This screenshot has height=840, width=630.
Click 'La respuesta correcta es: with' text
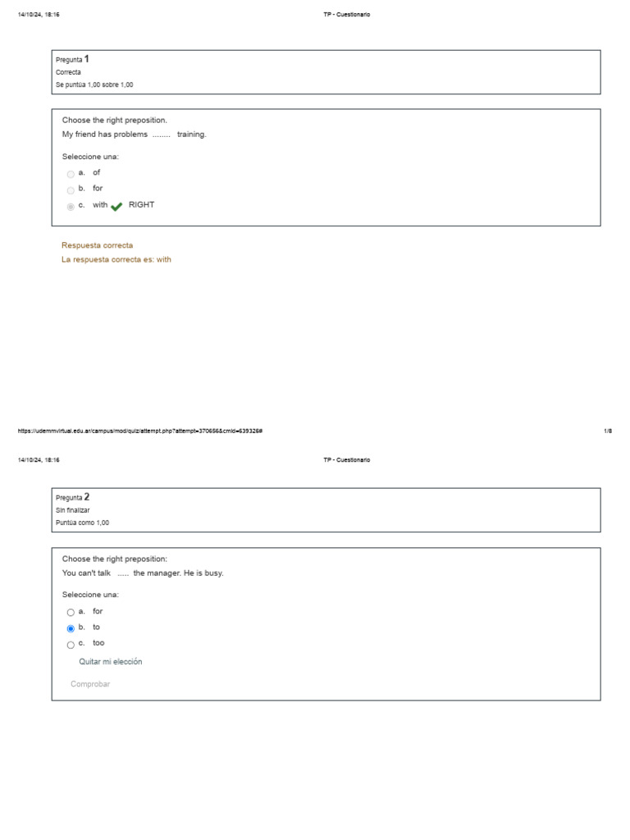click(116, 259)
